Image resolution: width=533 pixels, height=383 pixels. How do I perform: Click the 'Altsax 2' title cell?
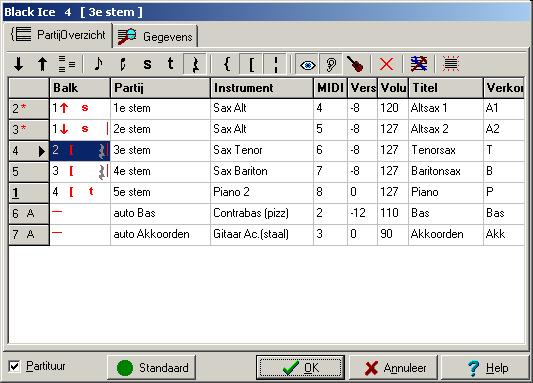446,129
